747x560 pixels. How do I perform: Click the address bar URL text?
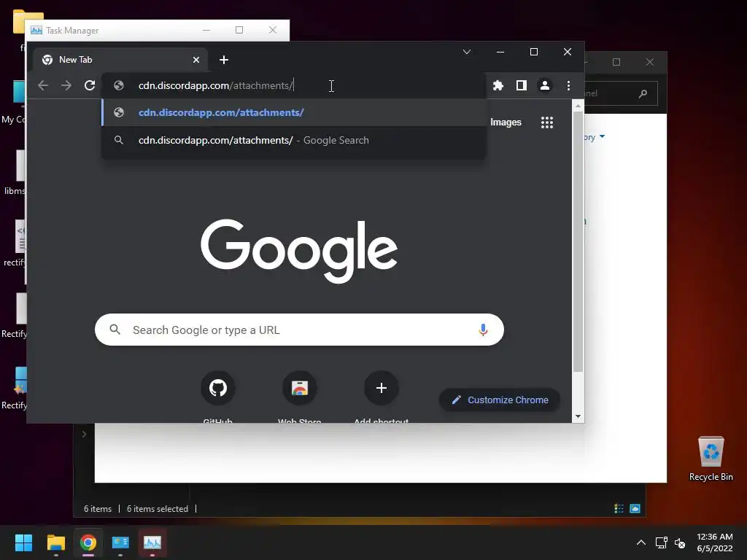[216, 86]
